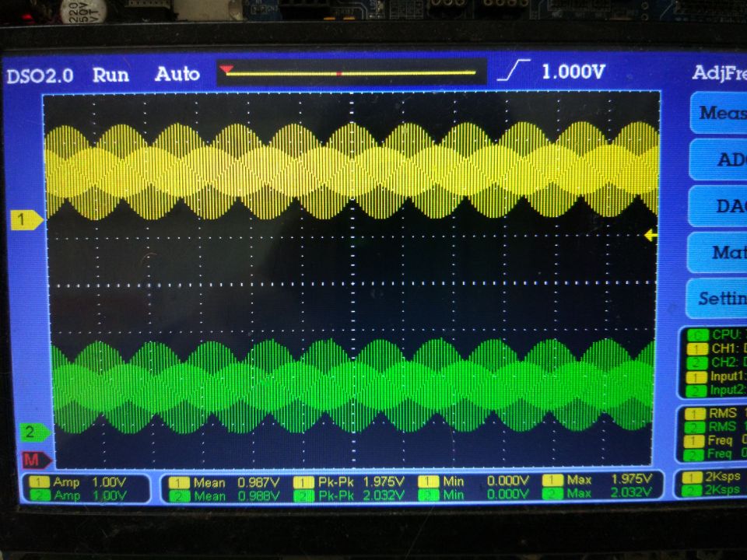Tap the Run status label
Screen dimensions: 747x560
click(110, 75)
